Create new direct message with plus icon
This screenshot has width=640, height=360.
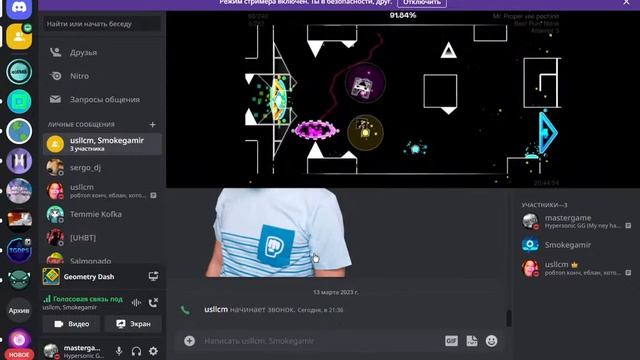point(153,124)
